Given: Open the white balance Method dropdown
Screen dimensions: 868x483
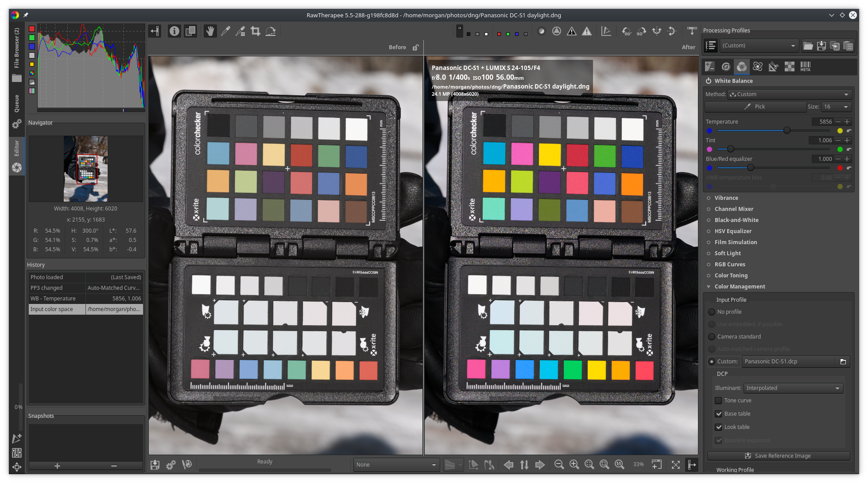Looking at the screenshot, I should (x=790, y=94).
